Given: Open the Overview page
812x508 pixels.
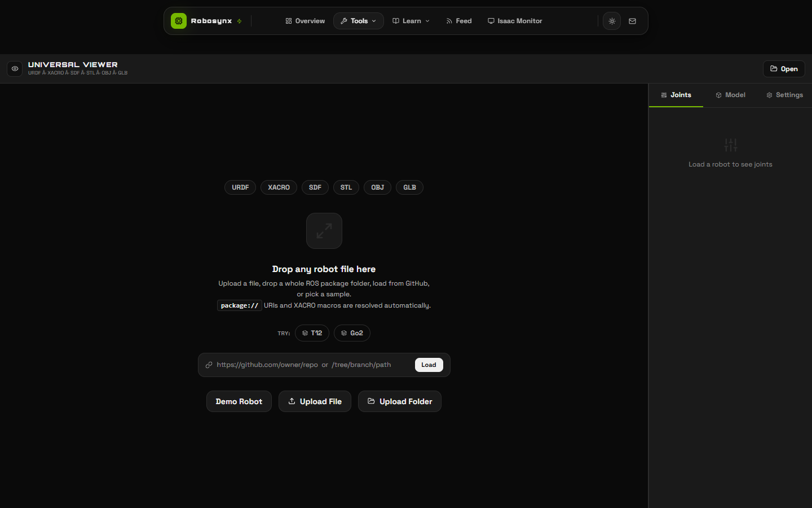Looking at the screenshot, I should pyautogui.click(x=305, y=21).
